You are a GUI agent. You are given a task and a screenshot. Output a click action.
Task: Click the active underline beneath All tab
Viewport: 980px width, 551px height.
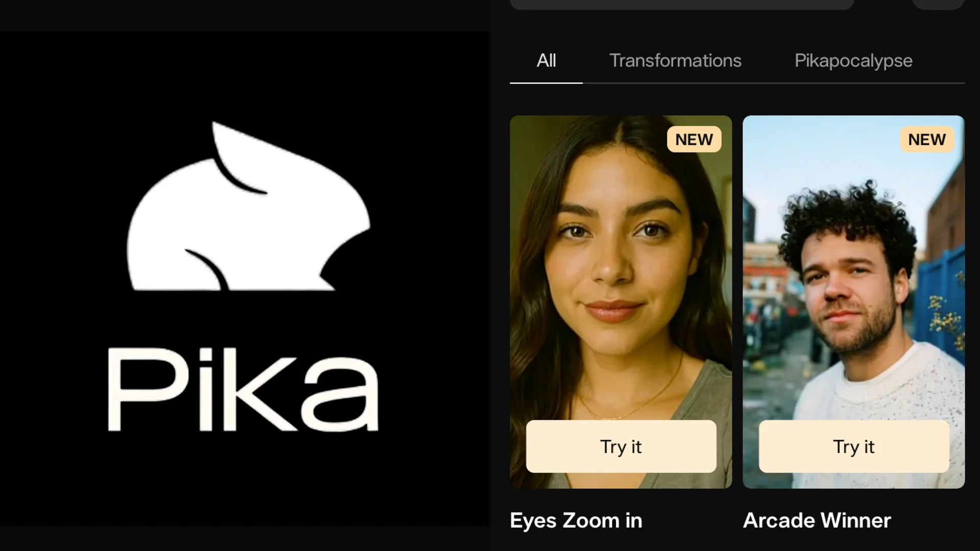(x=546, y=83)
